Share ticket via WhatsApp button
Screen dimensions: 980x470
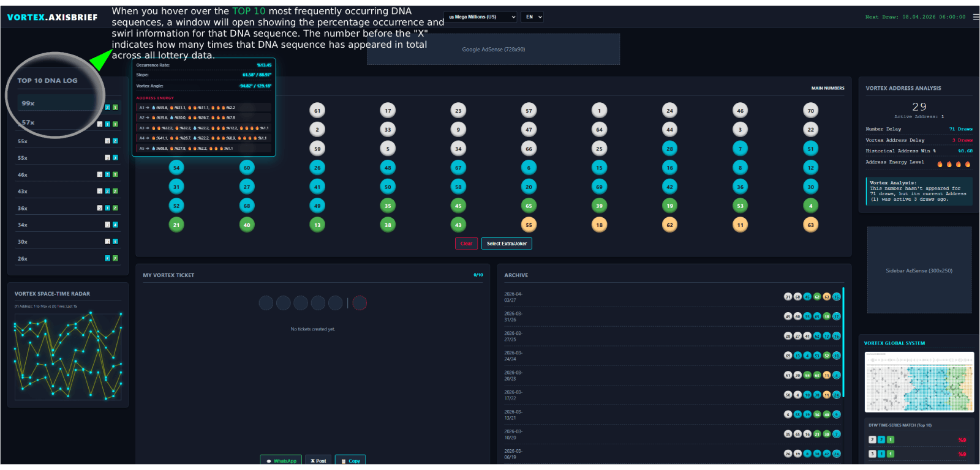click(282, 461)
